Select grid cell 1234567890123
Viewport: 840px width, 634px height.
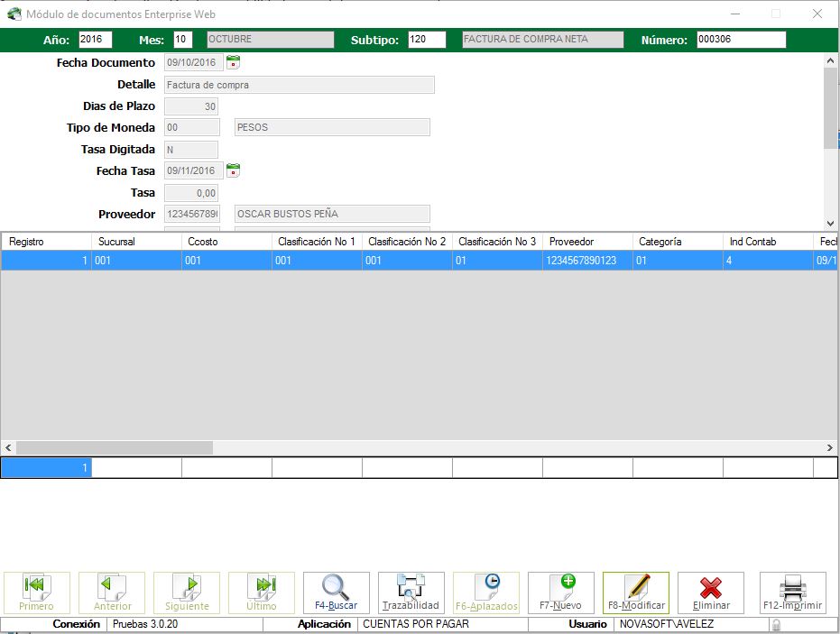587,261
